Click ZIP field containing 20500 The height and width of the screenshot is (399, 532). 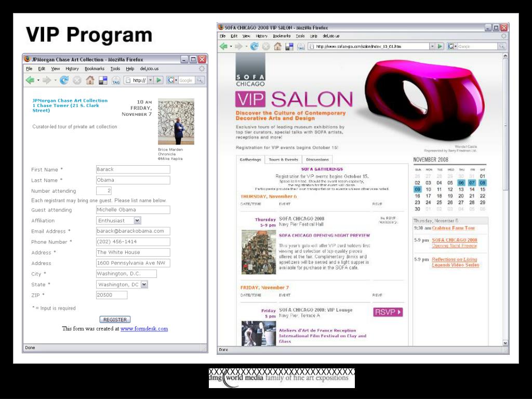pos(112,295)
